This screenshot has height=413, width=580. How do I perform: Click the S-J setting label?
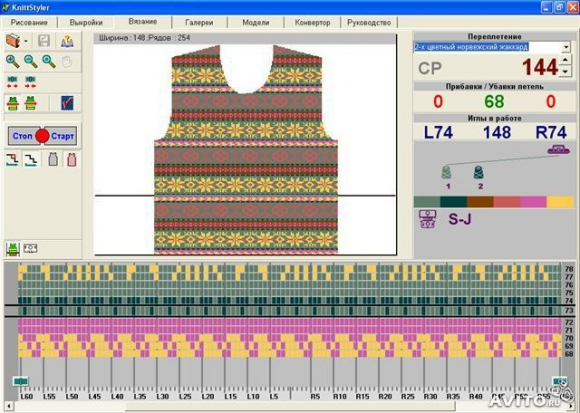460,219
